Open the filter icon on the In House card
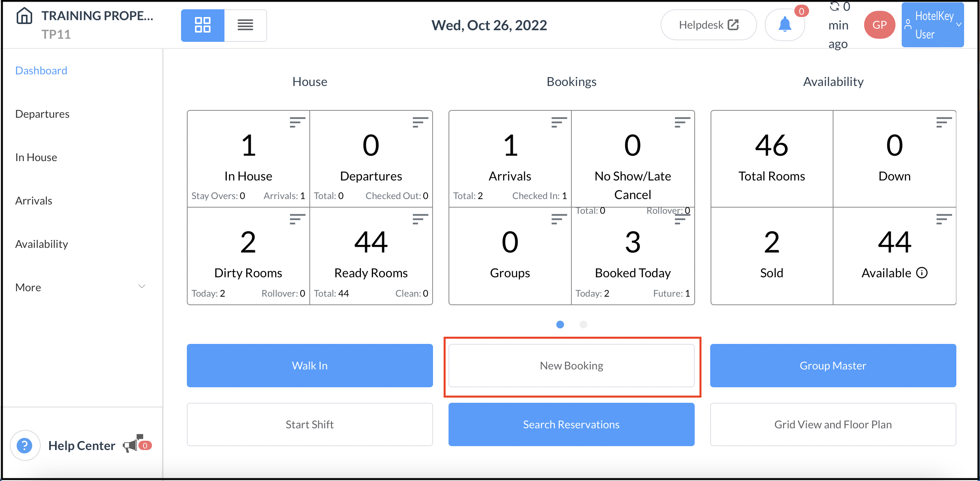This screenshot has height=481, width=980. click(297, 123)
